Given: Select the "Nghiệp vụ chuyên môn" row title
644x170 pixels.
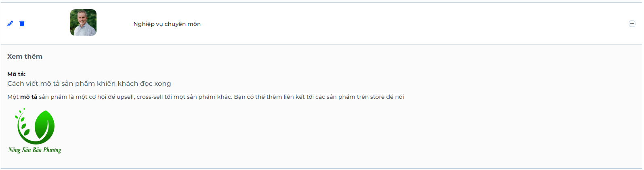Looking at the screenshot, I should pos(167,24).
